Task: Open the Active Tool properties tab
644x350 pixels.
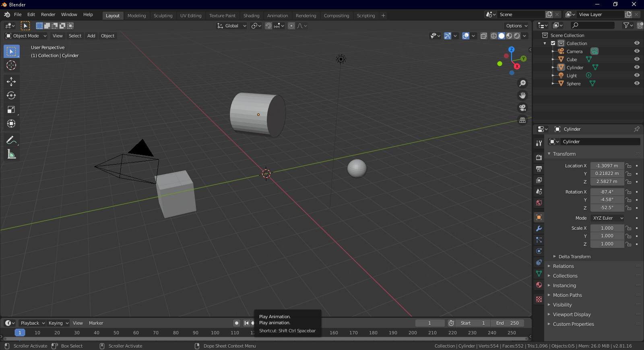Action: pyautogui.click(x=539, y=143)
